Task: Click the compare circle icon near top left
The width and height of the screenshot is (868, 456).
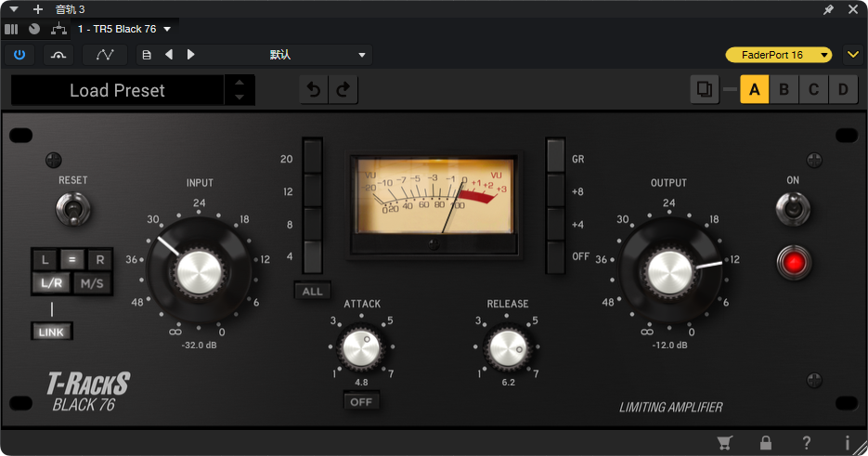Action: coord(34,29)
